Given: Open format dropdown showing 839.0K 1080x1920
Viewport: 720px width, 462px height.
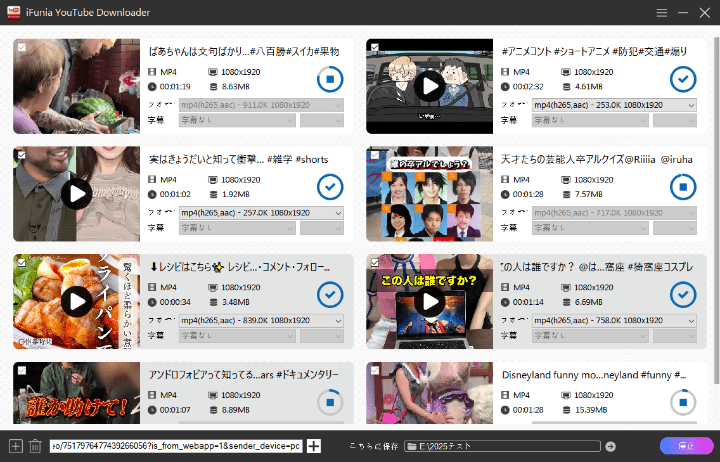Looking at the screenshot, I should click(x=261, y=321).
